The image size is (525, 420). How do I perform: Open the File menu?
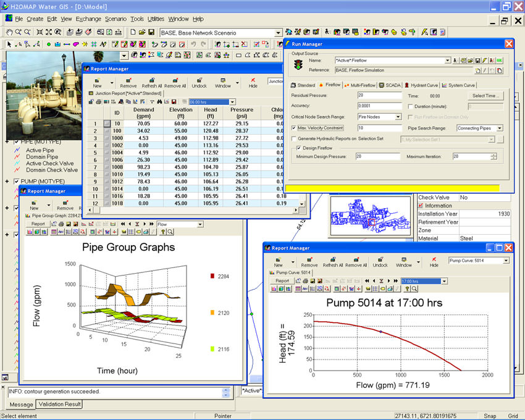pyautogui.click(x=19, y=19)
